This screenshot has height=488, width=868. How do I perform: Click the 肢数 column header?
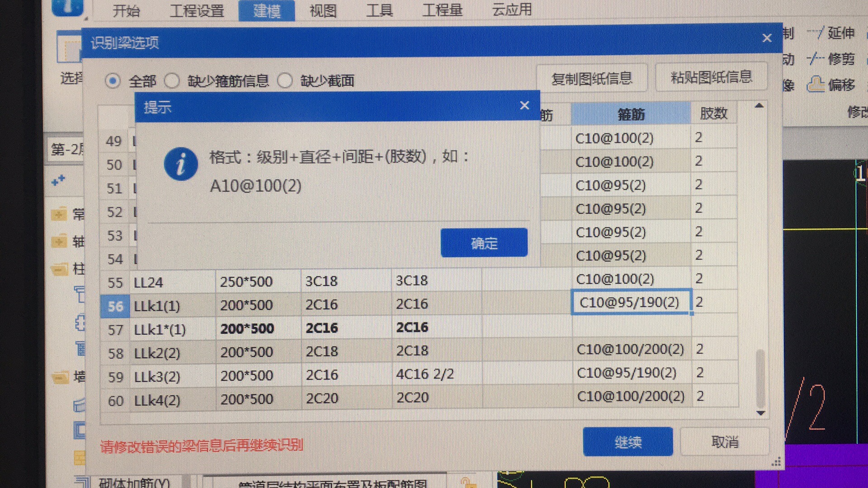pyautogui.click(x=713, y=113)
